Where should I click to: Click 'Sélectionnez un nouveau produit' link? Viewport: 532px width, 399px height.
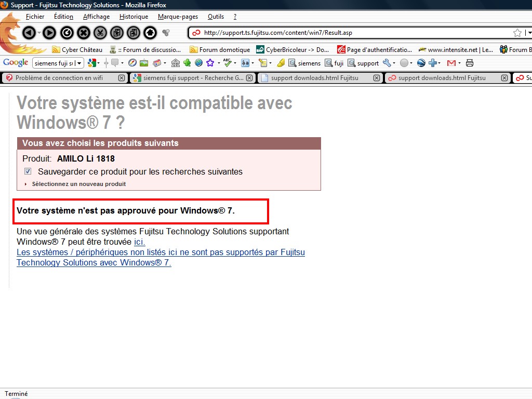click(78, 184)
